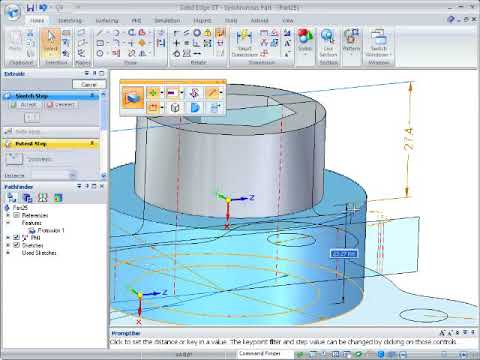Open the first PathFinder tab icon
480x360 pixels.
click(x=12, y=197)
